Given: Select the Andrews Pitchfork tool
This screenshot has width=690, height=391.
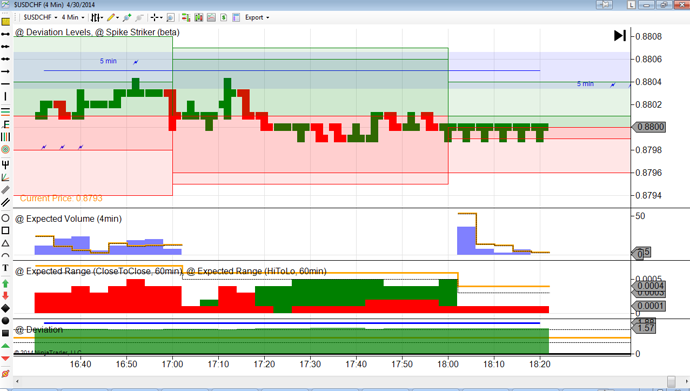Looking at the screenshot, I should tap(5, 165).
